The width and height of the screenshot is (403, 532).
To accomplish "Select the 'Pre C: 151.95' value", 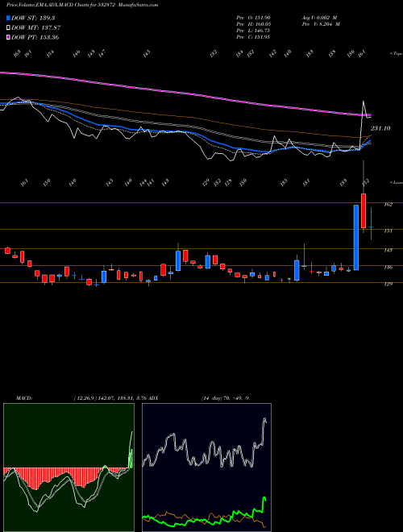I will pyautogui.click(x=253, y=37).
